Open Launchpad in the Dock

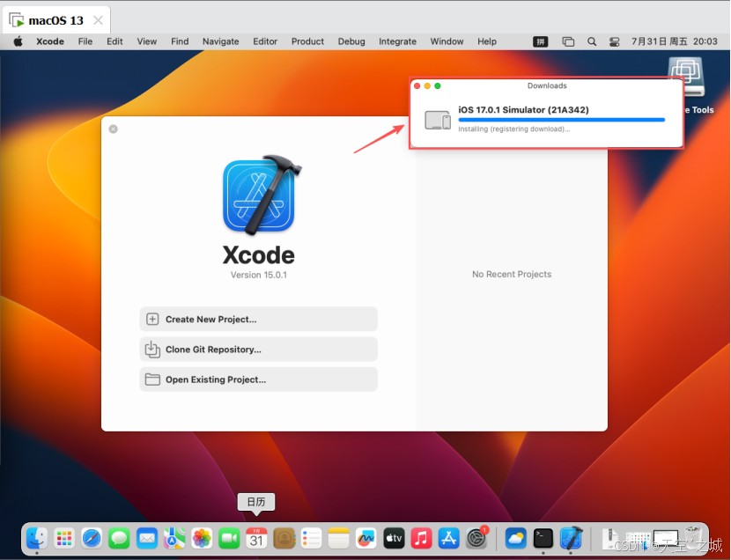pos(64,539)
